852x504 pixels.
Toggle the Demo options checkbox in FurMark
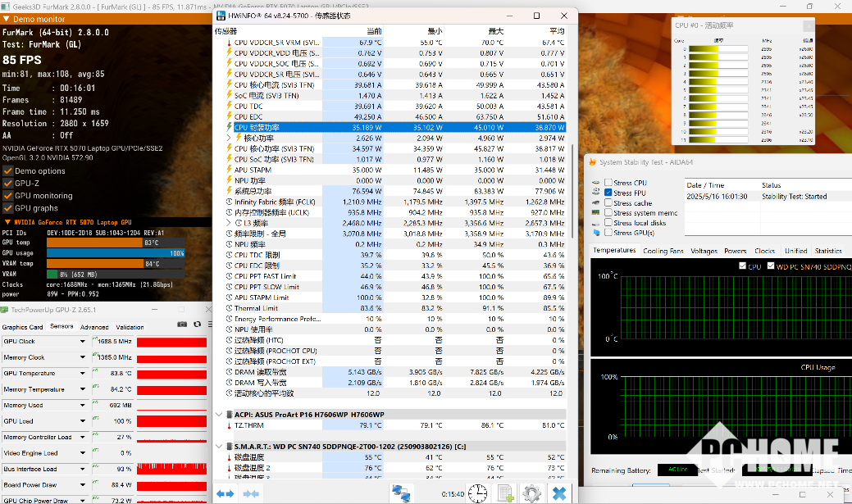click(7, 170)
